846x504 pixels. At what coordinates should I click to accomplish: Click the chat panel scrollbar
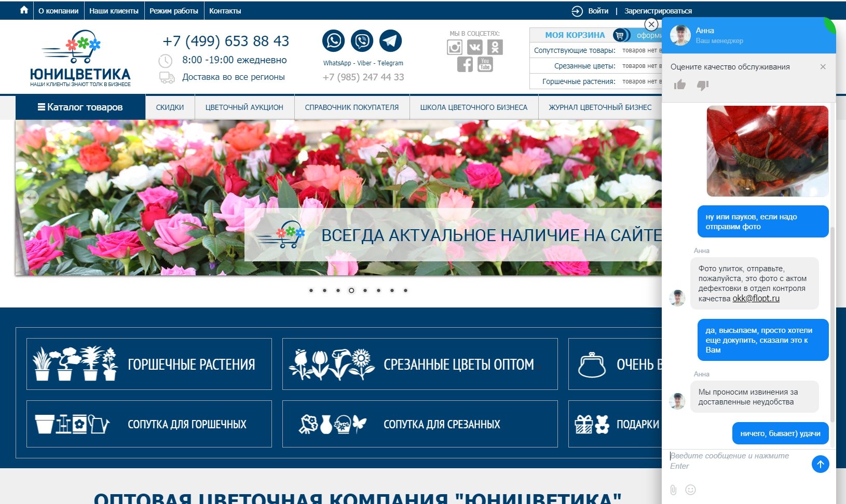(833, 324)
